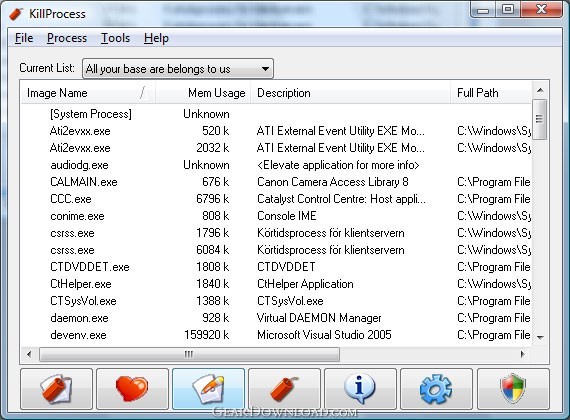Sort by the Mem Usage column header
Image resolution: width=570 pixels, height=420 pixels.
[x=203, y=93]
